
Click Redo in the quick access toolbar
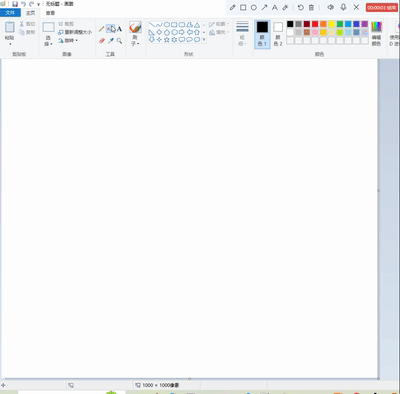coord(31,4)
